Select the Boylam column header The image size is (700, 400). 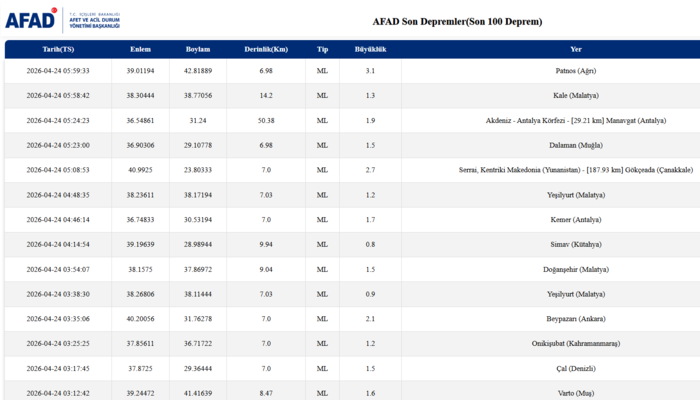(x=198, y=49)
